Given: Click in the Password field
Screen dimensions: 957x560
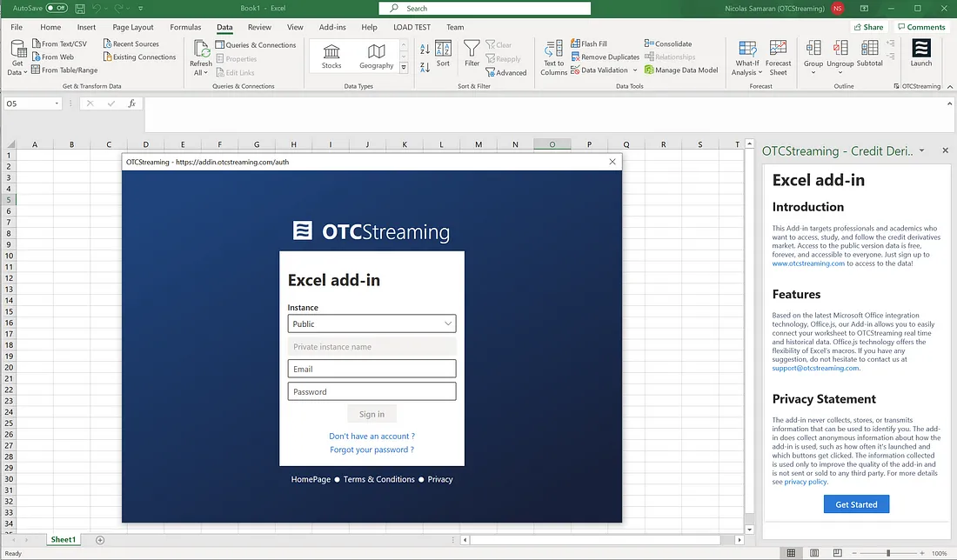Looking at the screenshot, I should (371, 391).
